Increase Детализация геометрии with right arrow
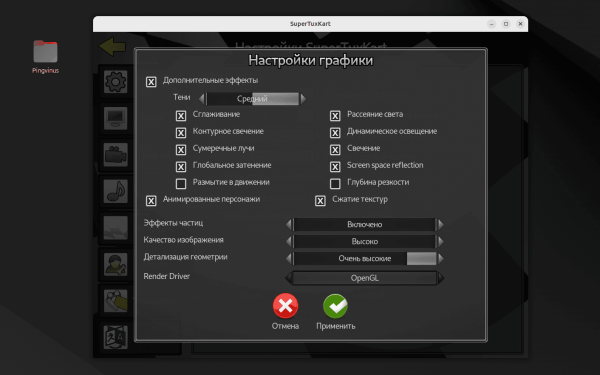Screen dimensions: 600x375 (x=440, y=259)
